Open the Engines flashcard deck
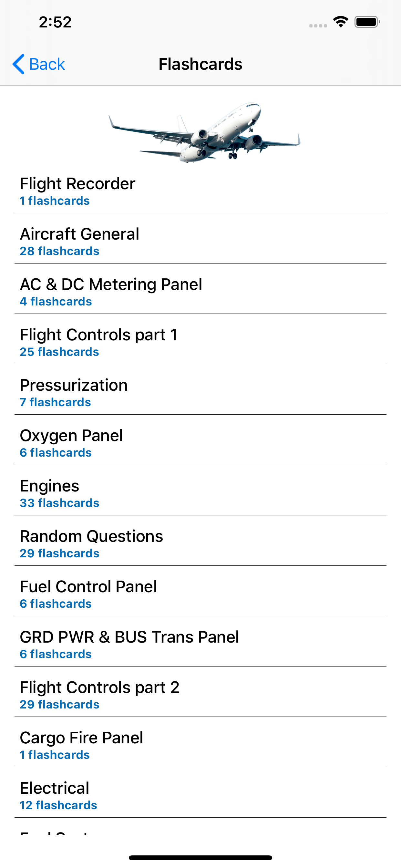The width and height of the screenshot is (401, 868). click(x=200, y=493)
